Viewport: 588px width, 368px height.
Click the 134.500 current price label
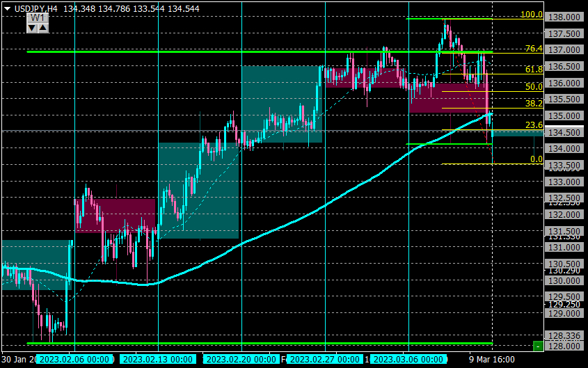pyautogui.click(x=564, y=132)
